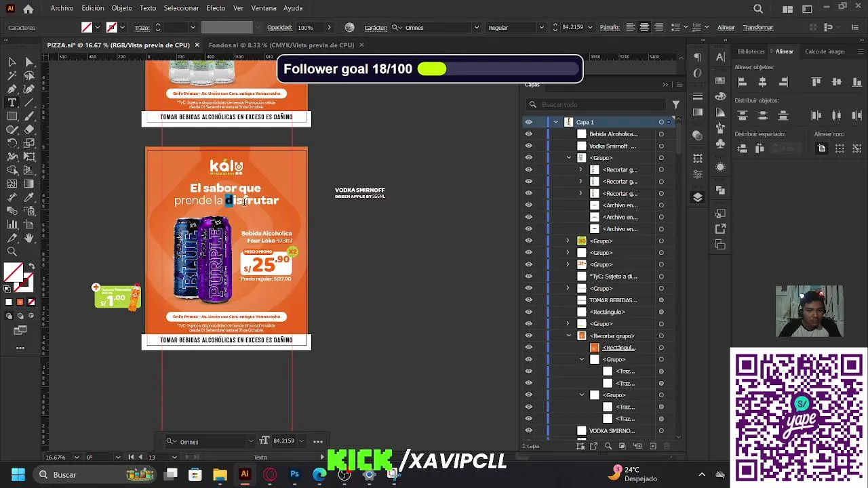The width and height of the screenshot is (868, 488).
Task: Expand the <Grupo> with X3 thumbnail
Action: click(568, 241)
